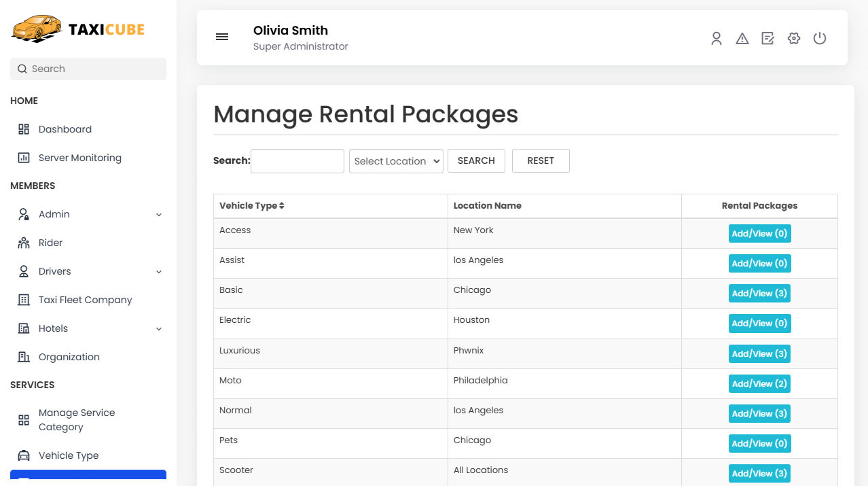Click the power logout icon
This screenshot has height=486, width=868.
click(820, 39)
